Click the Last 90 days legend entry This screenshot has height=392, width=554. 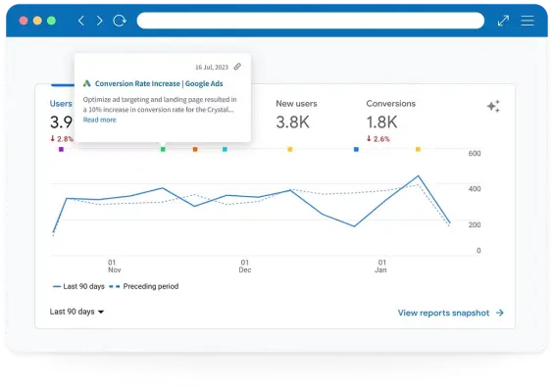pyautogui.click(x=78, y=286)
